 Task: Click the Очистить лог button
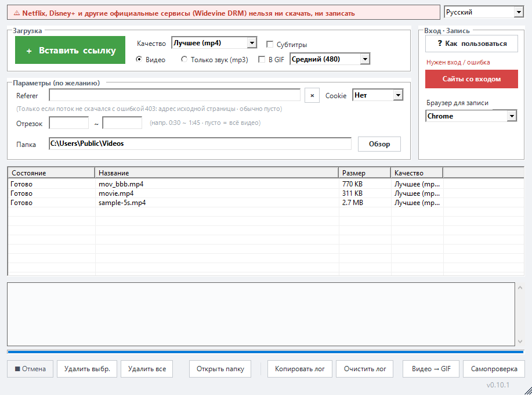coord(365,369)
